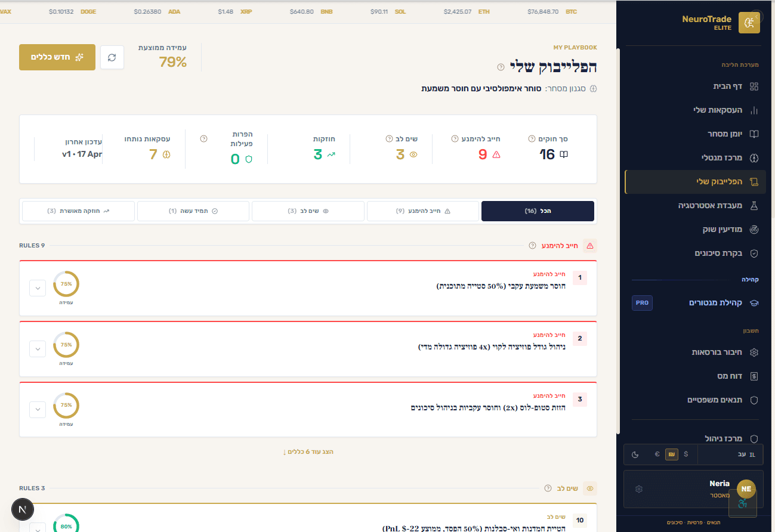This screenshot has width=775, height=532.
Task: Click the help icon next to סך חוקים
Action: coord(532,139)
